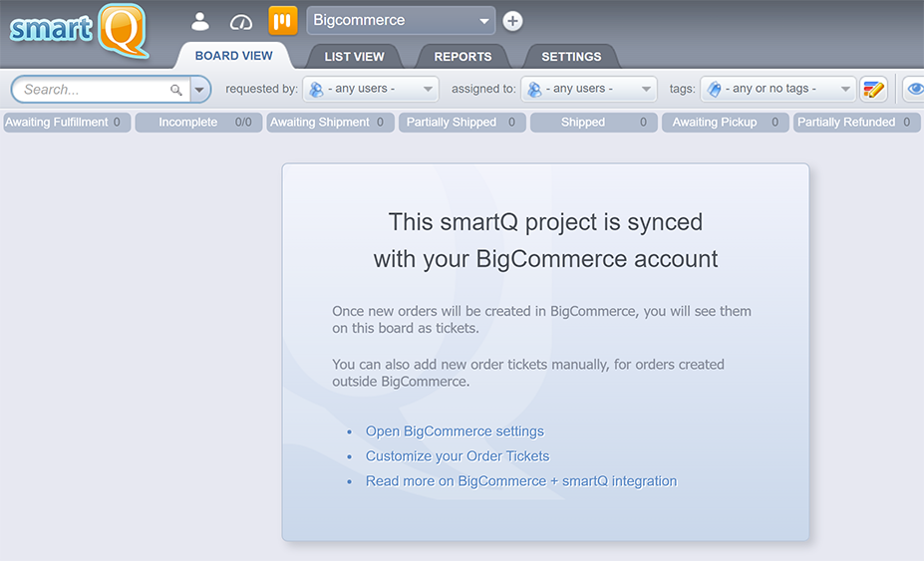Click the 'assigned to:' label

[483, 89]
